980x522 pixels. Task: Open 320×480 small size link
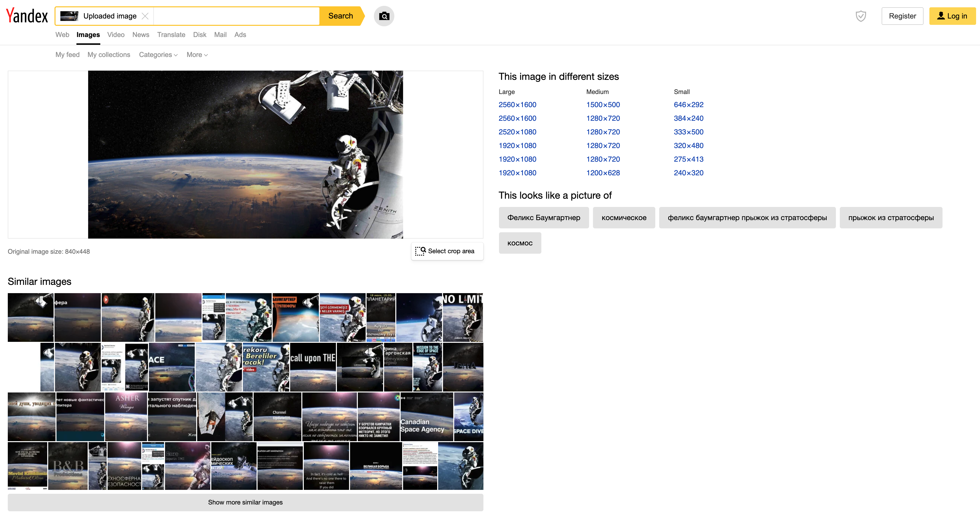tap(689, 146)
